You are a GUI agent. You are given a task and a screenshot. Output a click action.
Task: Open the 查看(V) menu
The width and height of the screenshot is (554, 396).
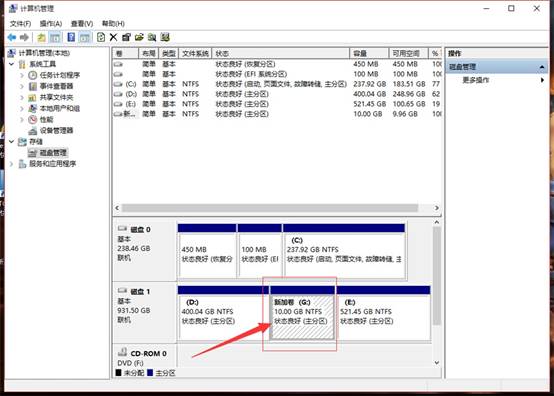82,24
